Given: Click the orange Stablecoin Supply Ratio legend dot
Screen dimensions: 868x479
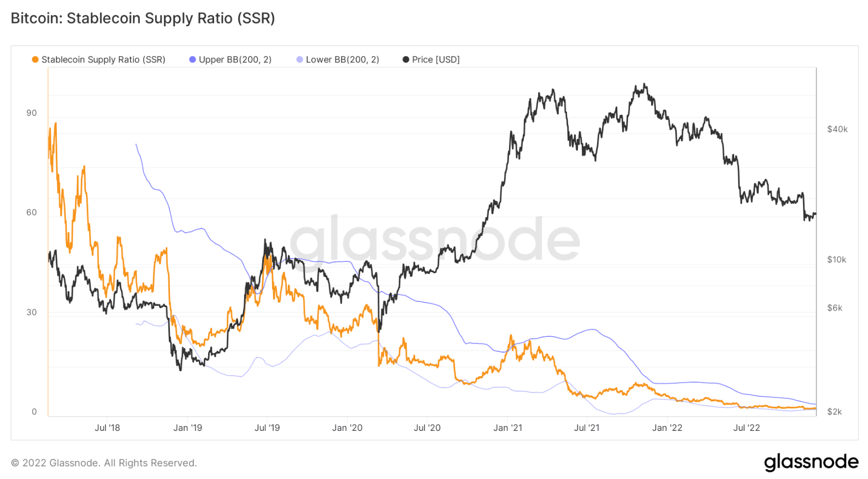Looking at the screenshot, I should coord(36,60).
